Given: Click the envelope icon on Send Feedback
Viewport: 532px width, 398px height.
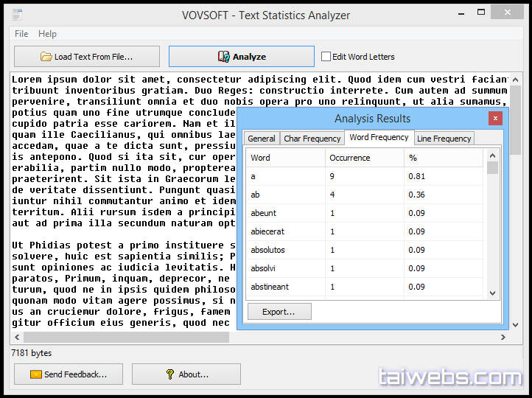Looking at the screenshot, I should point(35,374).
